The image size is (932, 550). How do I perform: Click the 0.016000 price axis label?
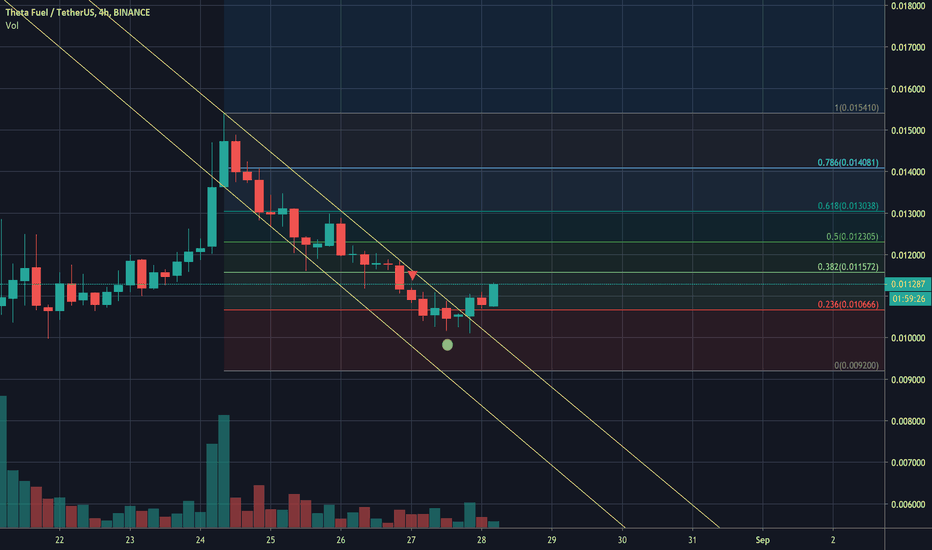(908, 89)
